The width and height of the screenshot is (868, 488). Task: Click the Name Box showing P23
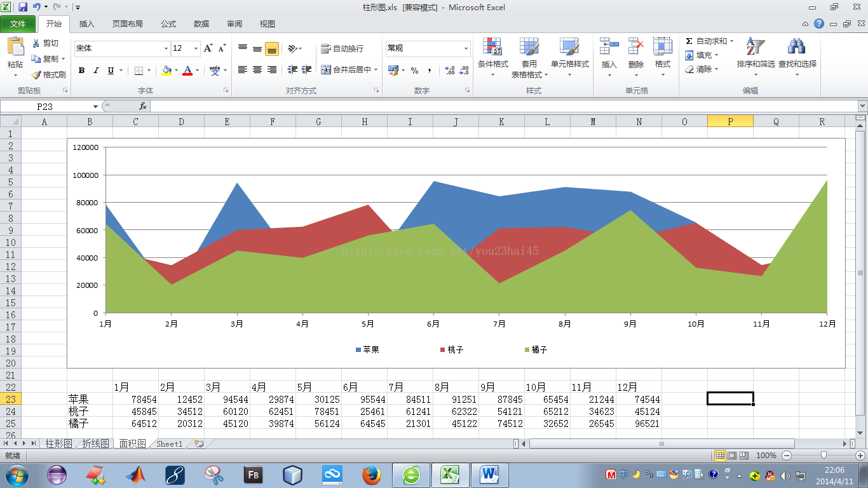[46, 107]
